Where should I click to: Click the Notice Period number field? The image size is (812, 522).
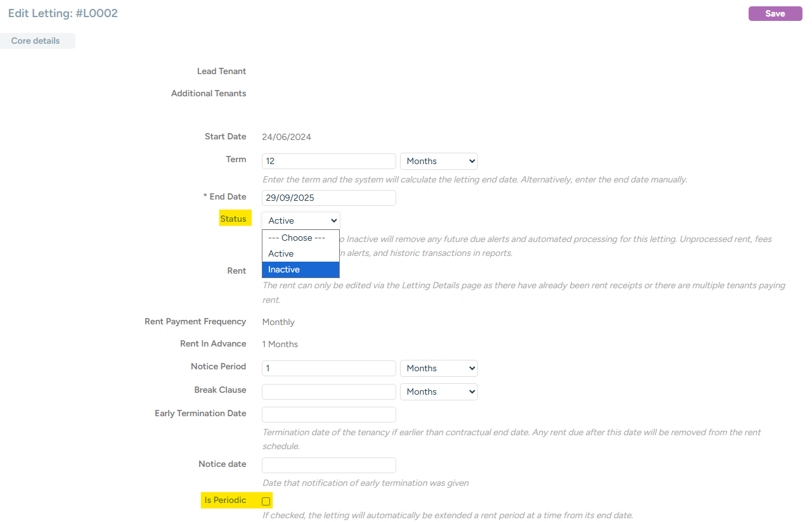328,369
